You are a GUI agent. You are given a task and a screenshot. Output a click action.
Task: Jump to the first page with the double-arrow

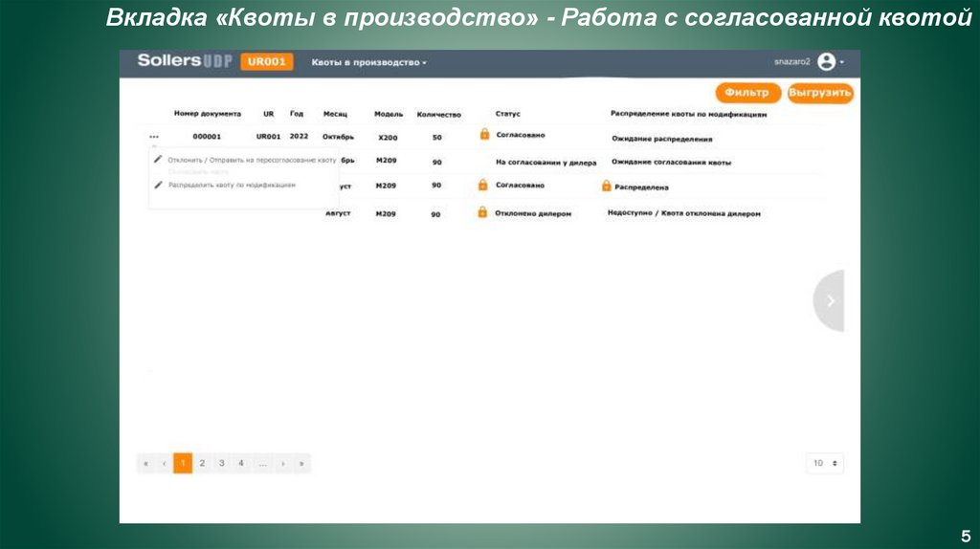pyautogui.click(x=145, y=463)
